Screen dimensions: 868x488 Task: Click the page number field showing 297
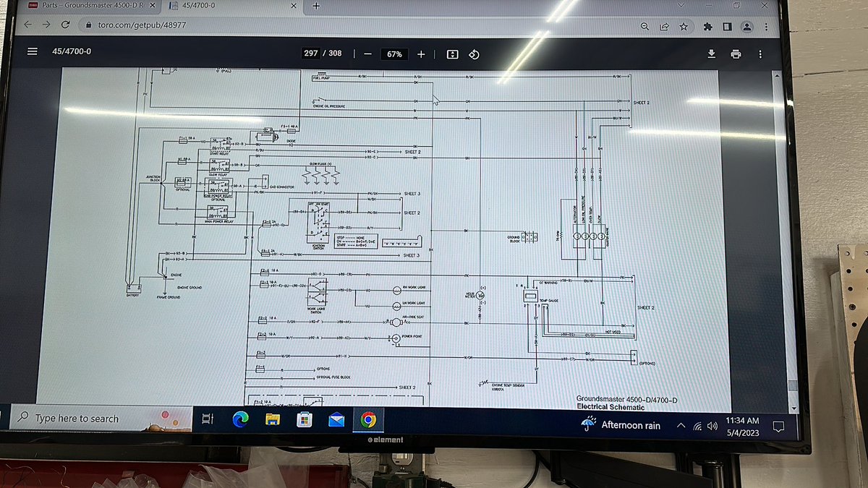(x=311, y=53)
